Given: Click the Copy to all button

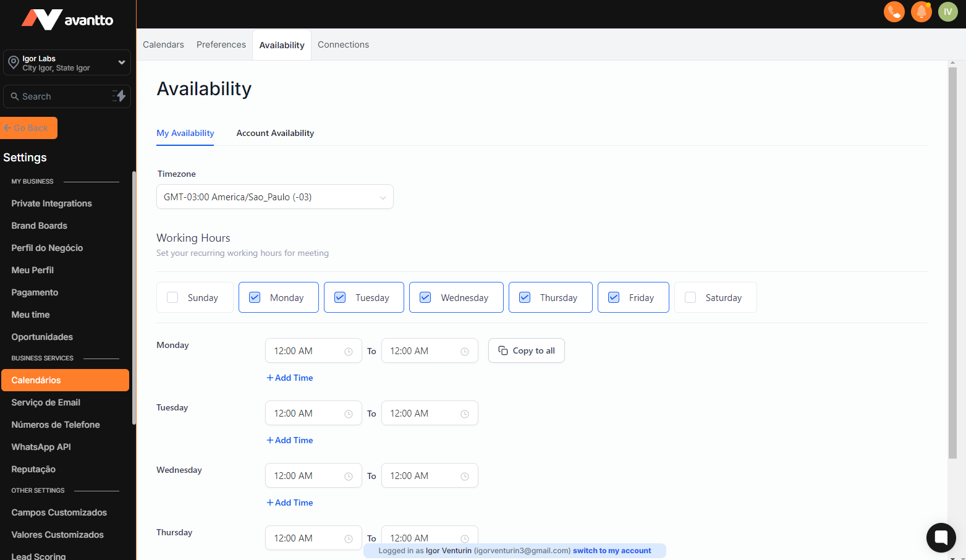Looking at the screenshot, I should click(526, 350).
